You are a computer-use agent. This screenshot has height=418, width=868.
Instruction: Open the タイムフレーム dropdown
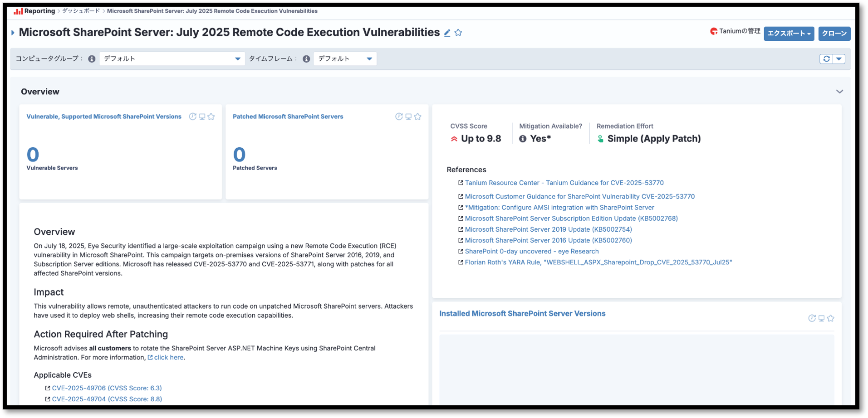pos(345,58)
